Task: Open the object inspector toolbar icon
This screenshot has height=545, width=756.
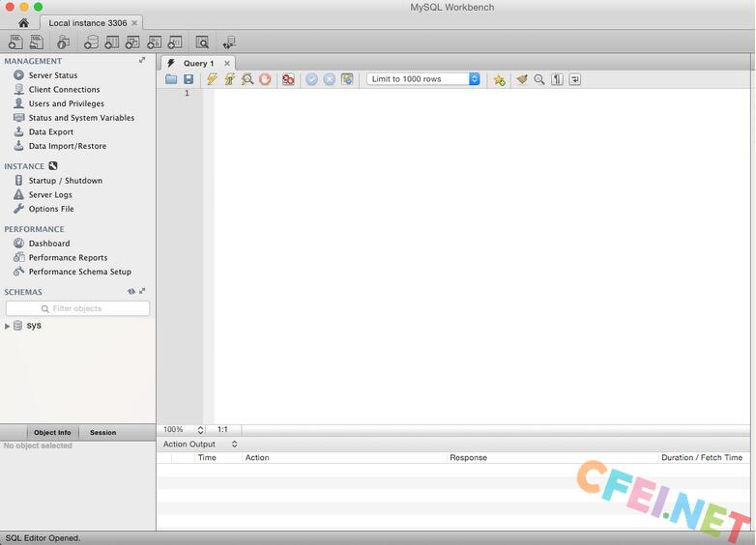Action: pos(63,43)
